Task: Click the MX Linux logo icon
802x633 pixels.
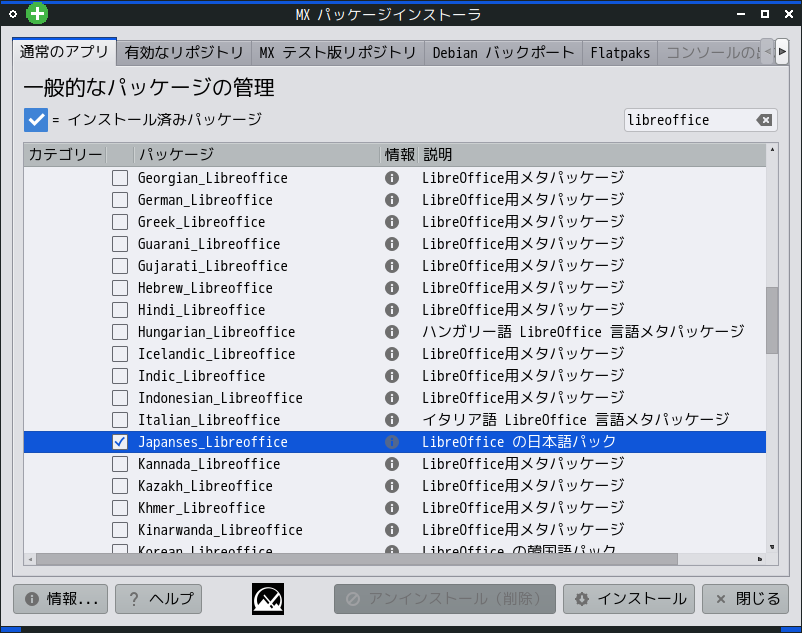Action: (268, 599)
